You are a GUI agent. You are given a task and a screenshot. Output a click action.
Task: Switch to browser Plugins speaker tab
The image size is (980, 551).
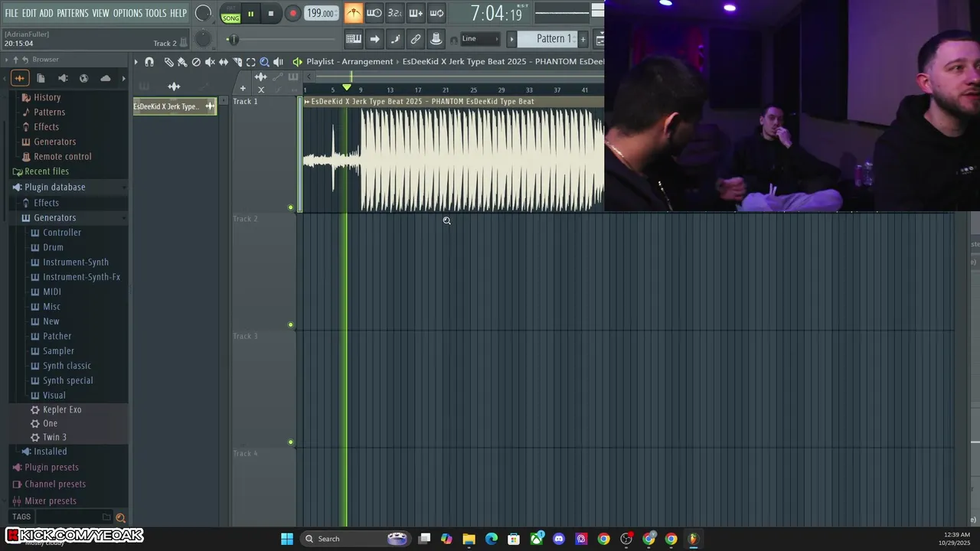point(63,78)
